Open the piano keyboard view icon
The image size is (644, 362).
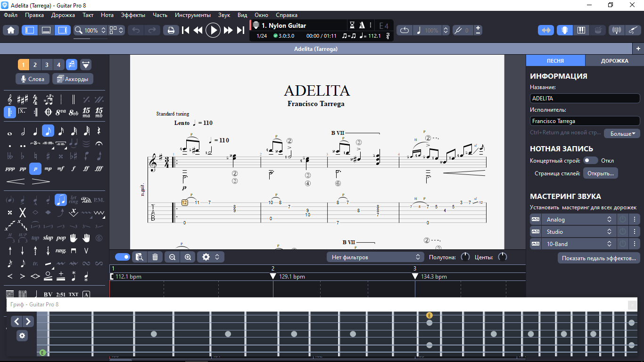tap(581, 30)
